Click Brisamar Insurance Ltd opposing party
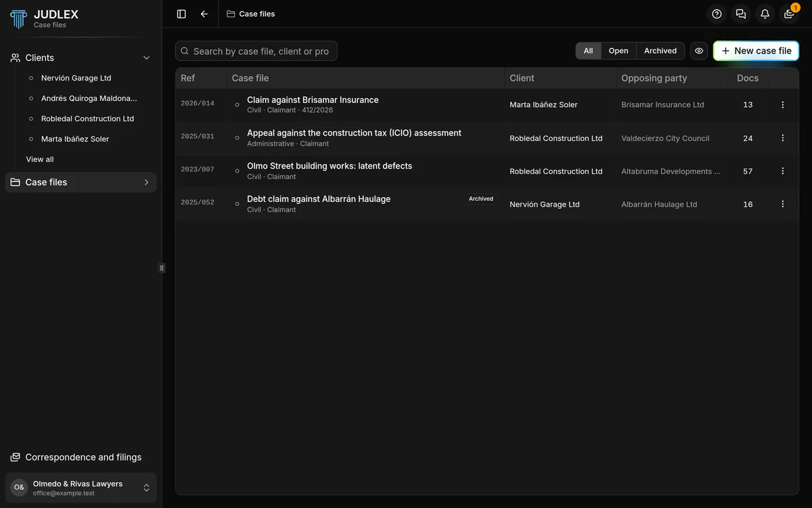This screenshot has height=508, width=812. (662, 105)
